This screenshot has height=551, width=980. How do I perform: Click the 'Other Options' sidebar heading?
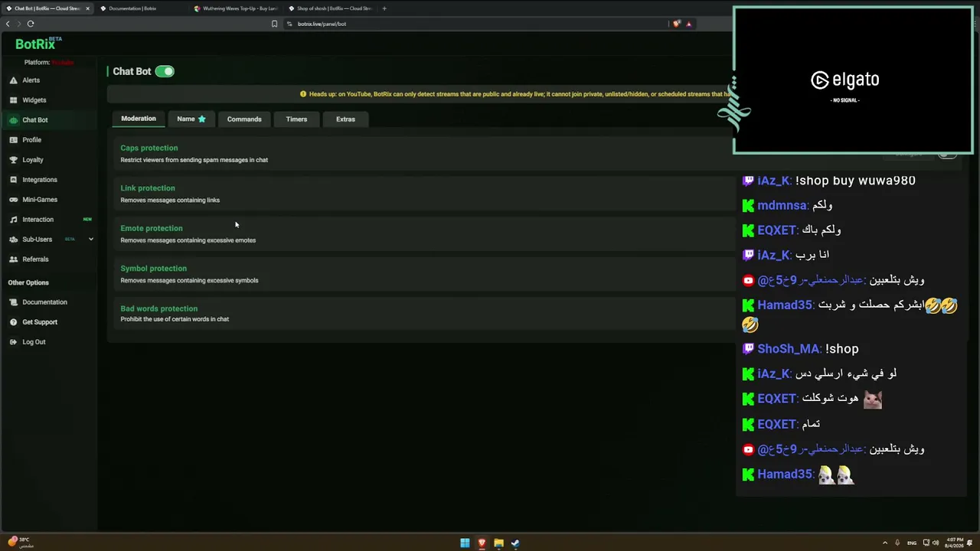[28, 282]
